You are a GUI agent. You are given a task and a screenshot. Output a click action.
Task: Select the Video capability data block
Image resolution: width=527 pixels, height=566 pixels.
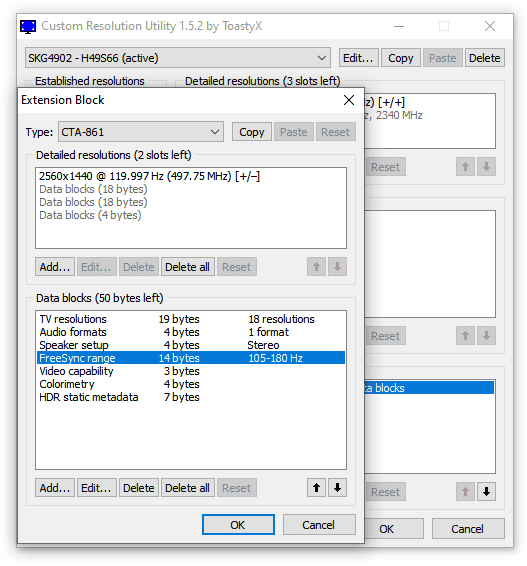(x=191, y=371)
